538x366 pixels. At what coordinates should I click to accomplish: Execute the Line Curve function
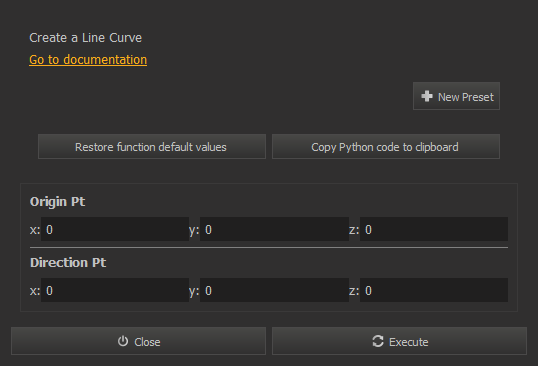[x=399, y=341]
